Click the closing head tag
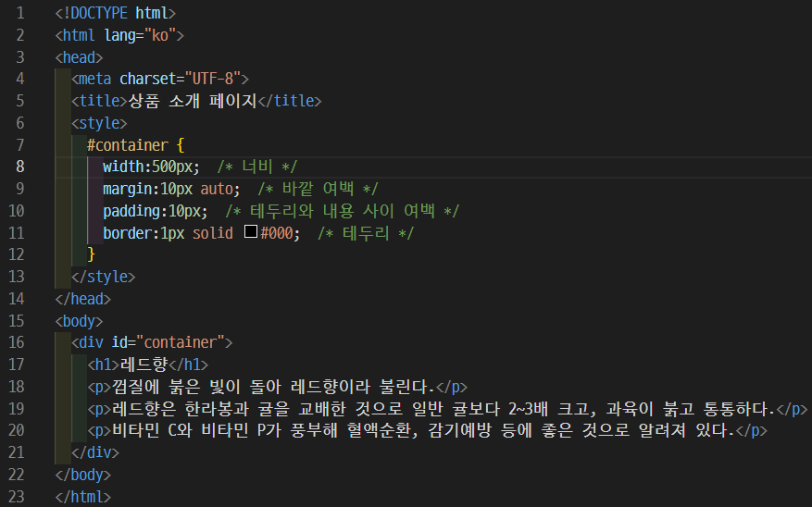Image resolution: width=812 pixels, height=507 pixels. click(82, 299)
